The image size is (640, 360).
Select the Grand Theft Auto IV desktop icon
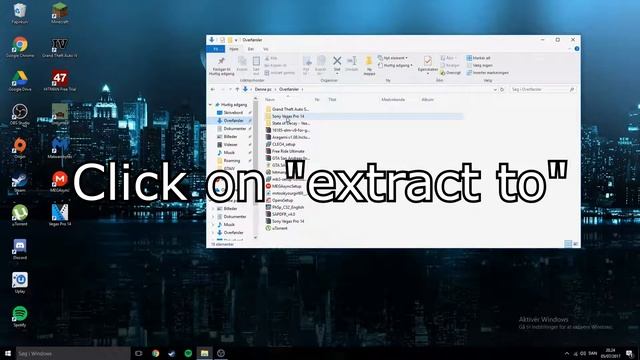click(60, 47)
